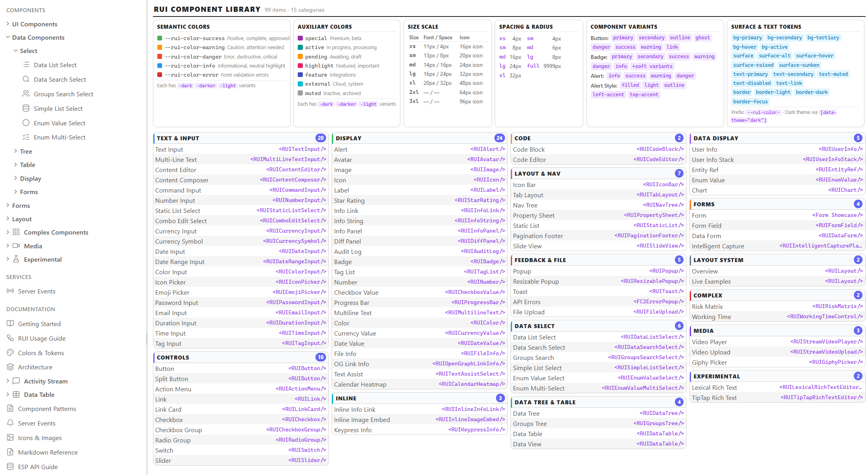868x475 pixels.
Task: Open the RUIAlert component link
Action: pyautogui.click(x=488, y=149)
